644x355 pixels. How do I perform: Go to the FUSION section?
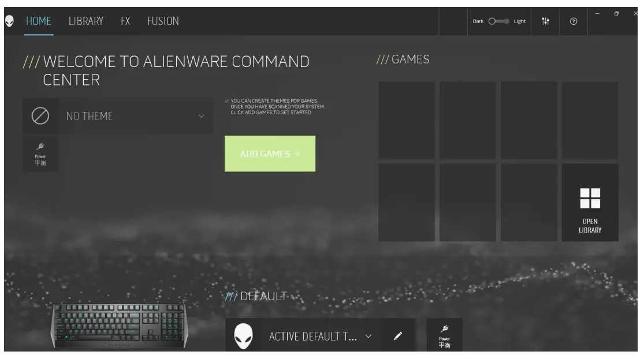(163, 21)
